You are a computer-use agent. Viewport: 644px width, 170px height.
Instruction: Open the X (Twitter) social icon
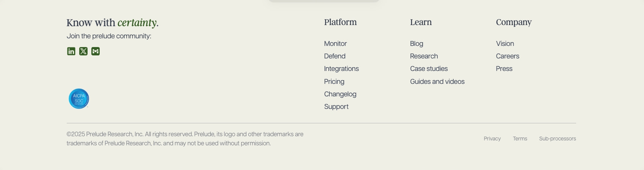[83, 51]
